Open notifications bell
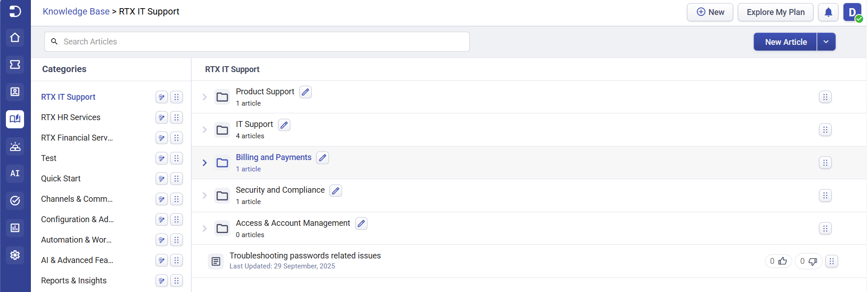 coord(828,12)
